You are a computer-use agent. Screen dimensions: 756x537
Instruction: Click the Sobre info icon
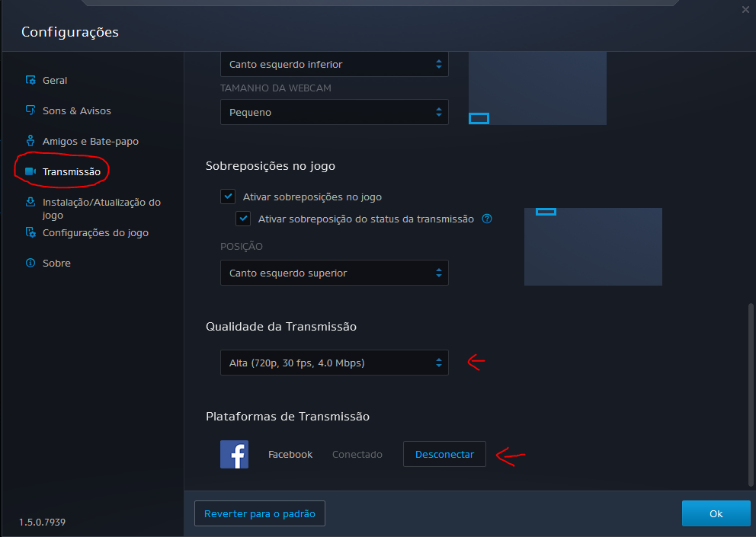(30, 263)
